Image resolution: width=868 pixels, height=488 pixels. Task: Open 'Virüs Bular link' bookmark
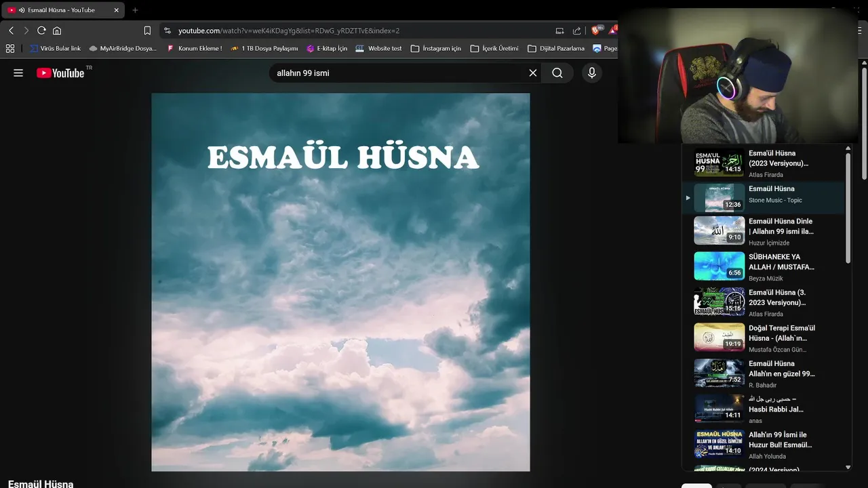tap(56, 48)
